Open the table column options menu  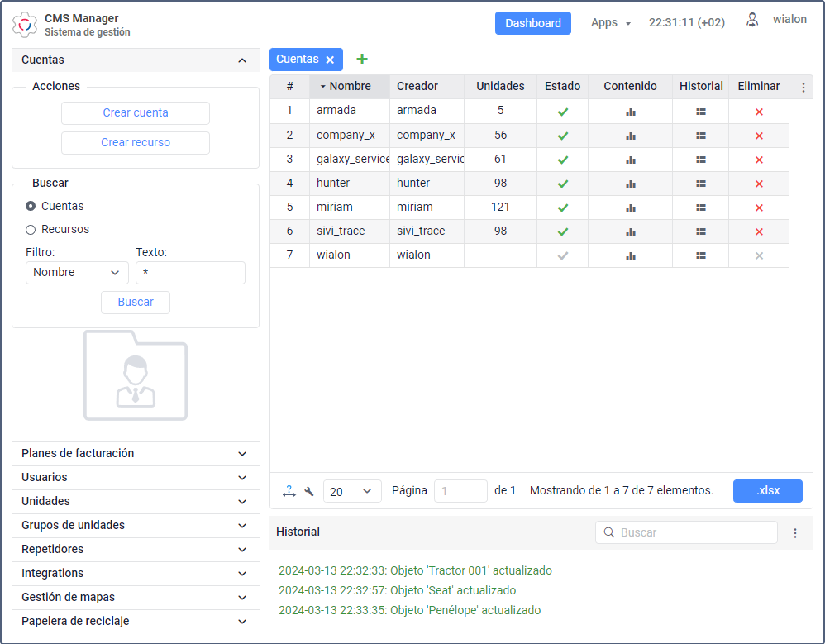(803, 87)
